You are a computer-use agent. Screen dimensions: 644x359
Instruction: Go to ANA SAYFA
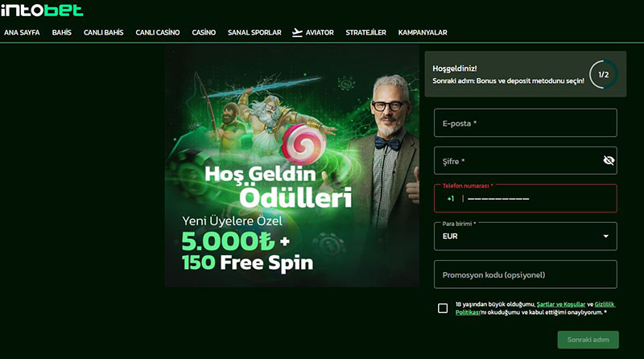[22, 32]
